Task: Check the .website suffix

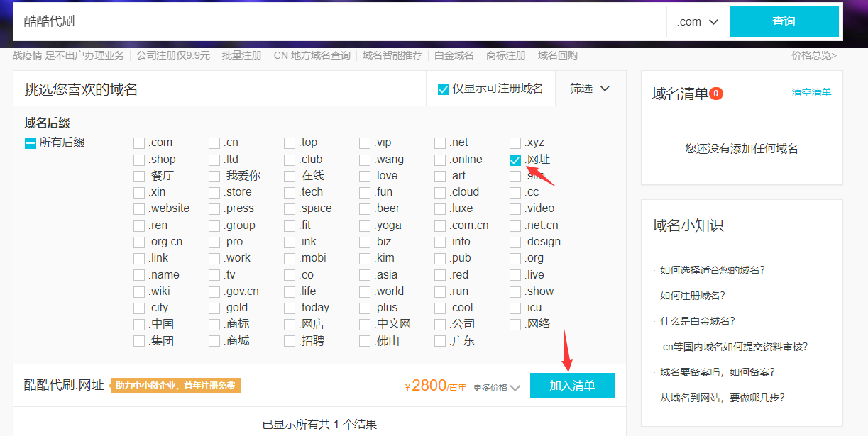Action: (139, 208)
